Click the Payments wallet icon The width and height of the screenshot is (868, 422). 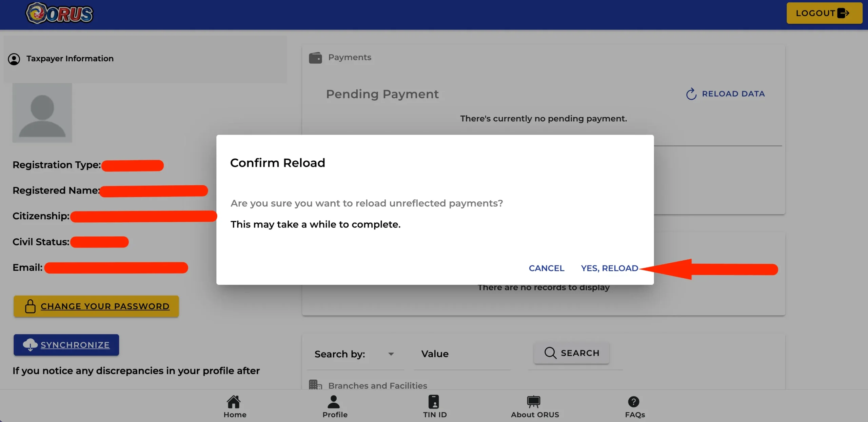point(315,58)
